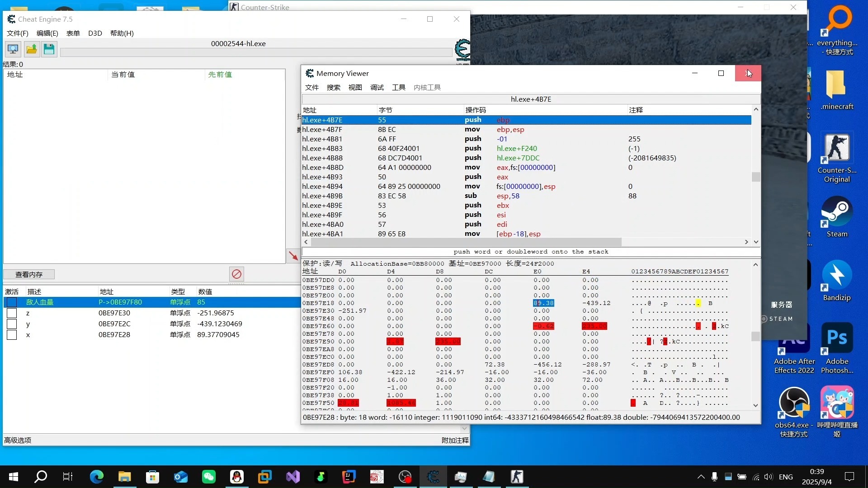Open Memory Viewer 视图 menu
This screenshot has height=488, width=868.
pos(355,87)
